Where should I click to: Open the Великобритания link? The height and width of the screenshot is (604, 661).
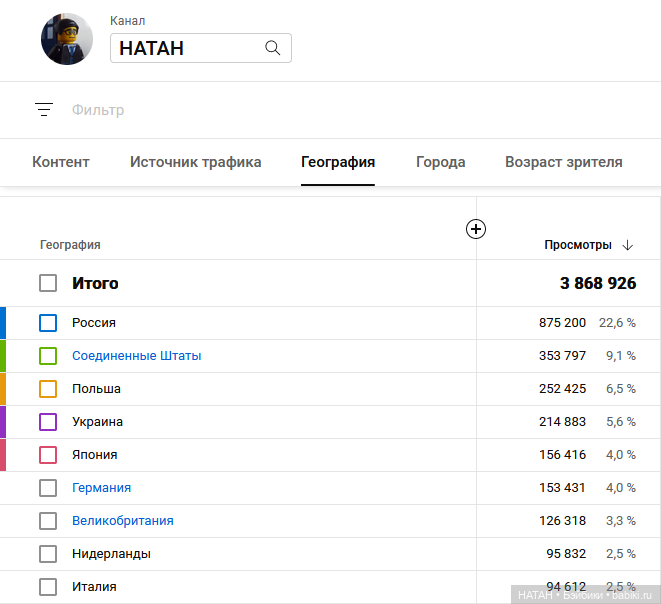[122, 521]
